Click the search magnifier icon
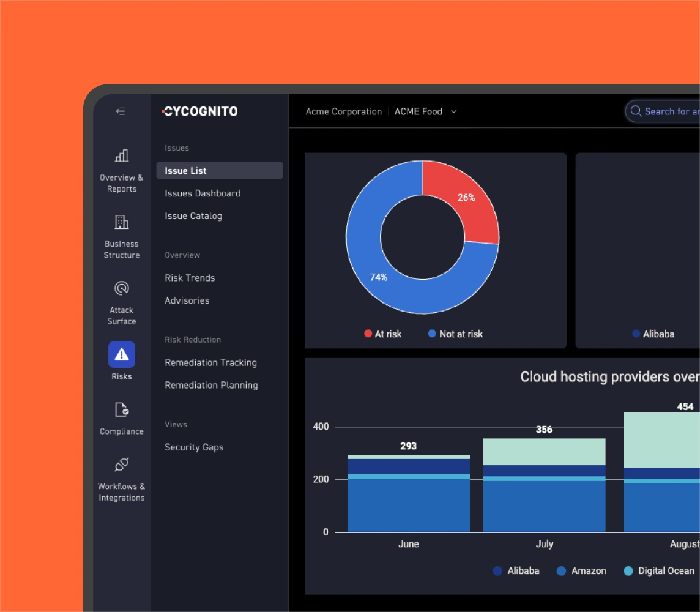Screen dimensions: 700x612 pyautogui.click(x=636, y=111)
